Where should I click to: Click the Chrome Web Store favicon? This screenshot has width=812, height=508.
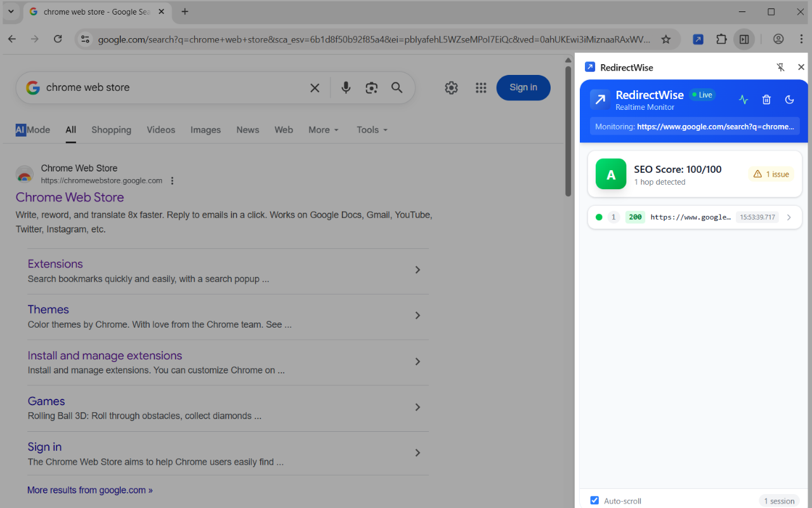(x=25, y=175)
